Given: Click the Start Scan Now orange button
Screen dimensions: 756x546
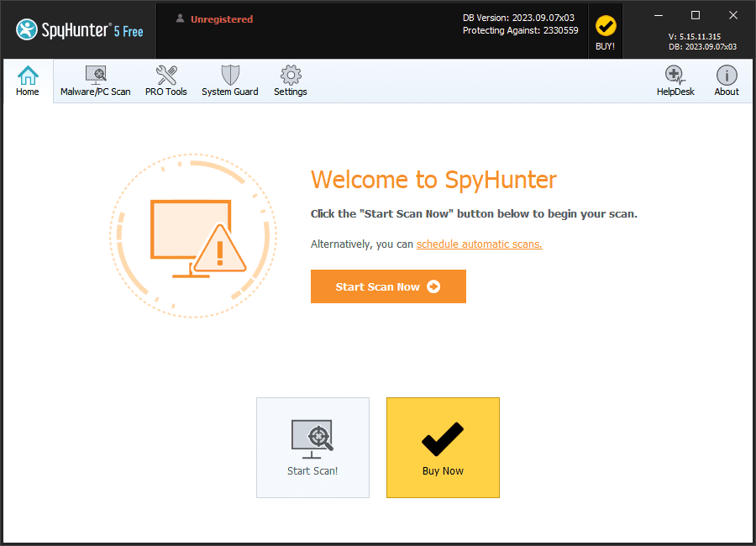Looking at the screenshot, I should 388,286.
